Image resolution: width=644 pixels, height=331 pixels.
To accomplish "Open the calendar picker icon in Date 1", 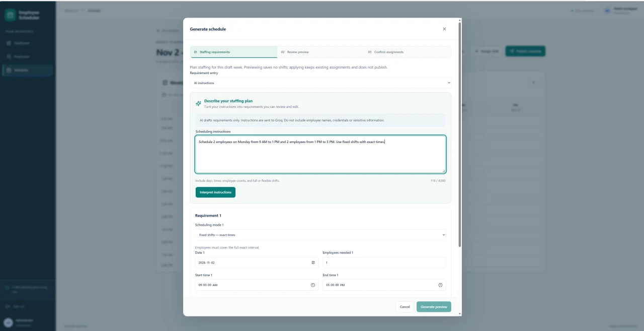I will tap(313, 262).
